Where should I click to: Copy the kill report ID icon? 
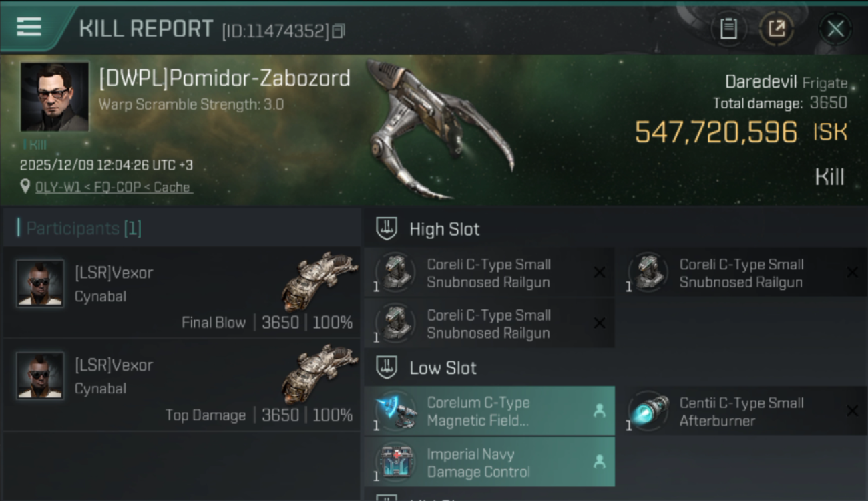pyautogui.click(x=339, y=31)
